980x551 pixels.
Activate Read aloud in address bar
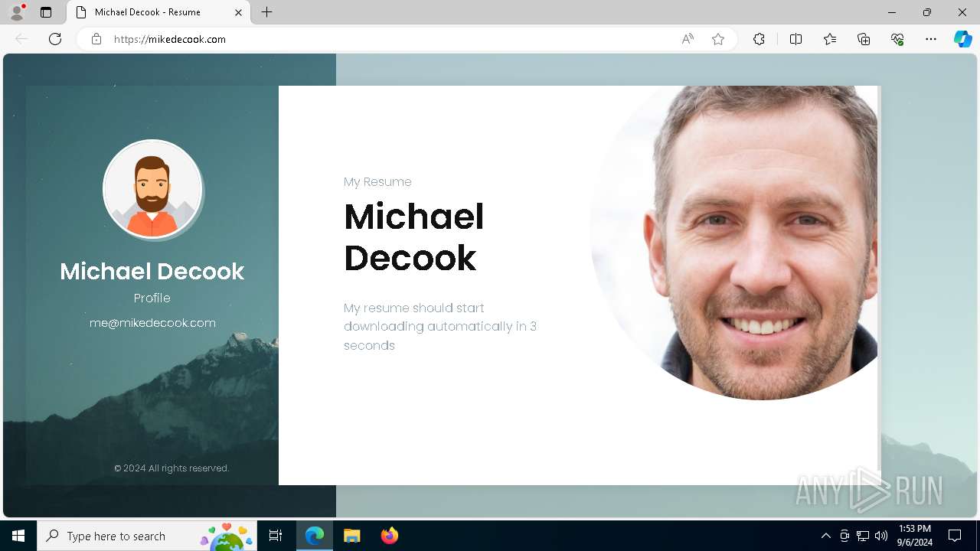688,39
